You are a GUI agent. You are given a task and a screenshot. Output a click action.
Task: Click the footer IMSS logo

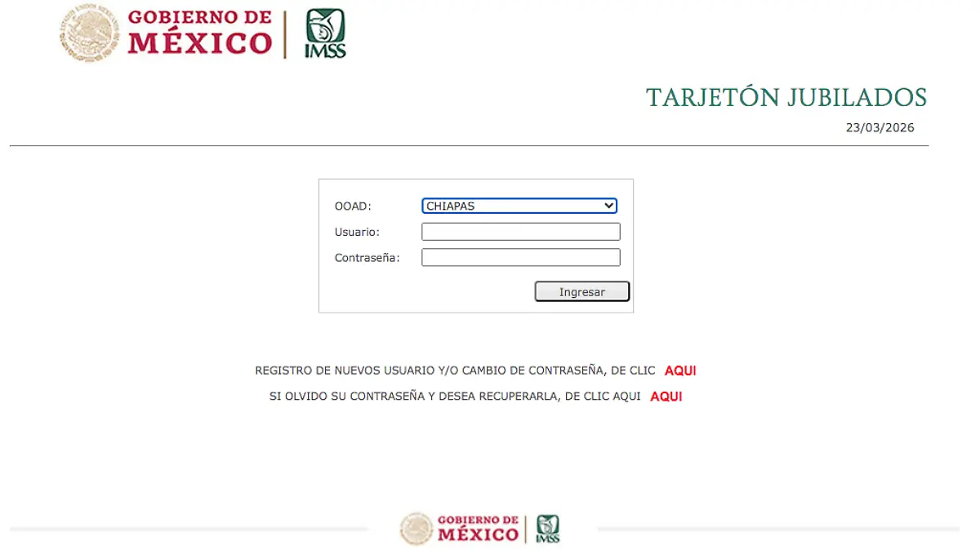pyautogui.click(x=547, y=529)
